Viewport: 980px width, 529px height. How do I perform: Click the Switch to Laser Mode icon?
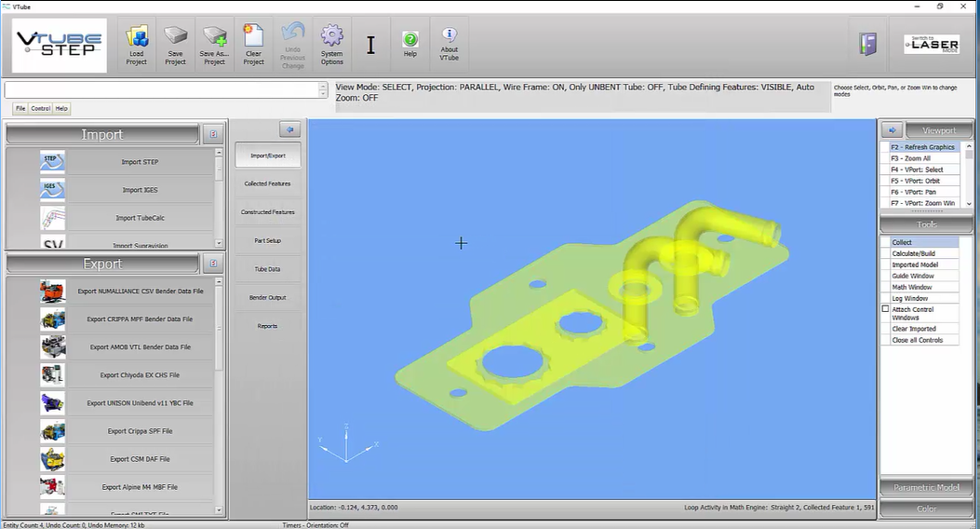click(x=931, y=45)
